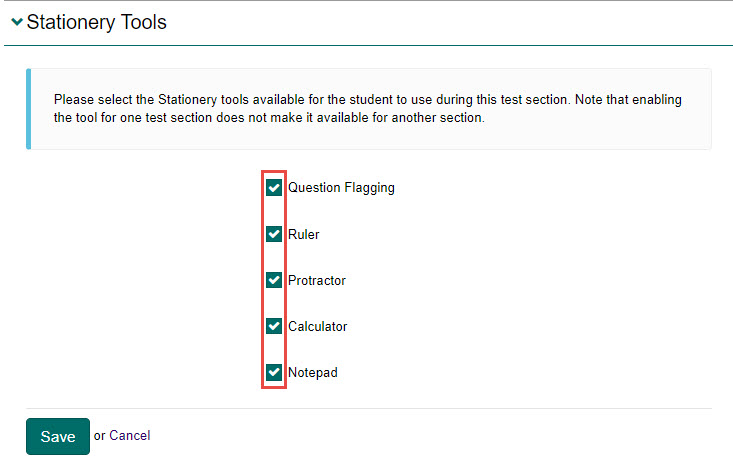Image resolution: width=733 pixels, height=465 pixels.
Task: Click the Calculator label text
Action: [318, 326]
